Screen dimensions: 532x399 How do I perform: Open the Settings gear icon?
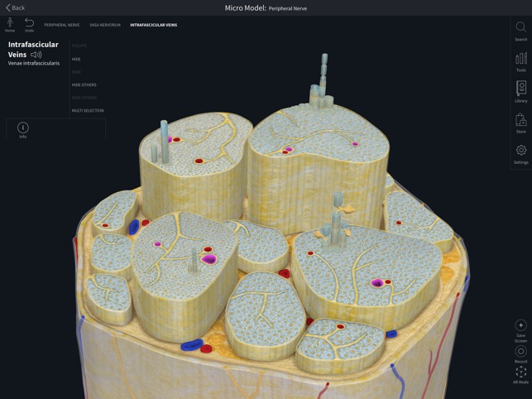521,150
